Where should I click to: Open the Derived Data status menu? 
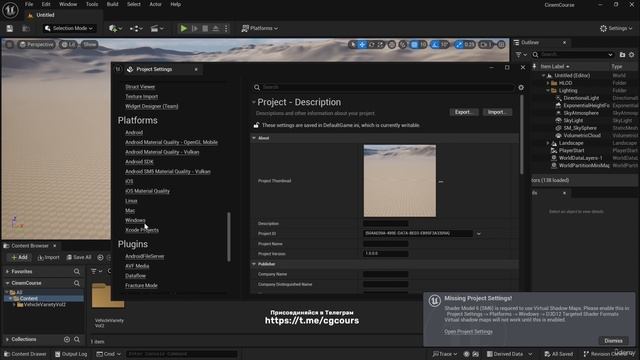[x=509, y=354]
